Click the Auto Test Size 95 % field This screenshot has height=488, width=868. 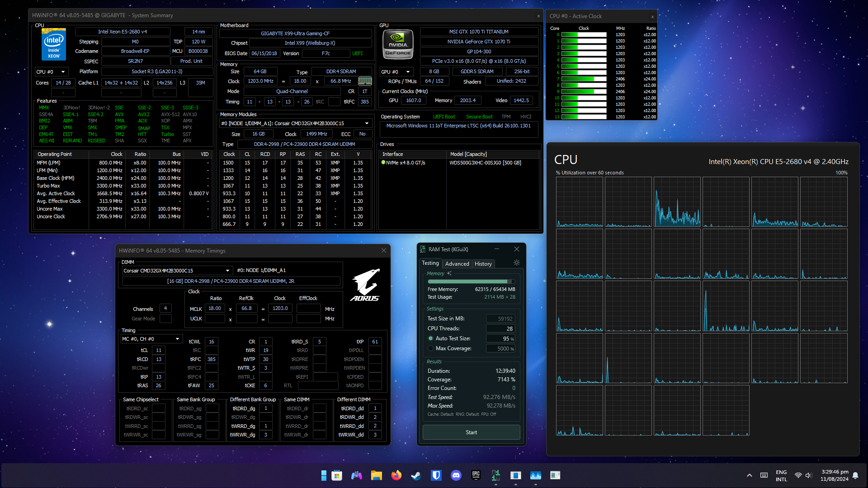[x=501, y=339]
